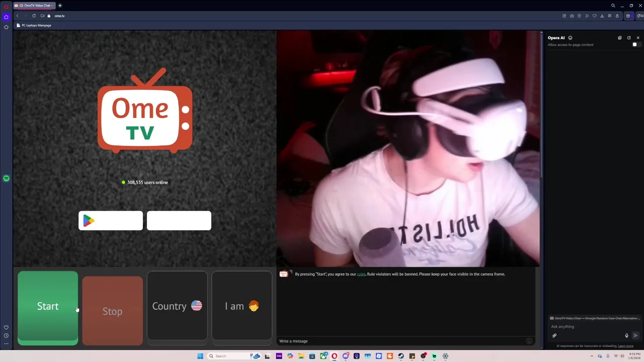This screenshot has height=362, width=644.
Task: Click the sidebar heart icon
Action: [x=6, y=327]
